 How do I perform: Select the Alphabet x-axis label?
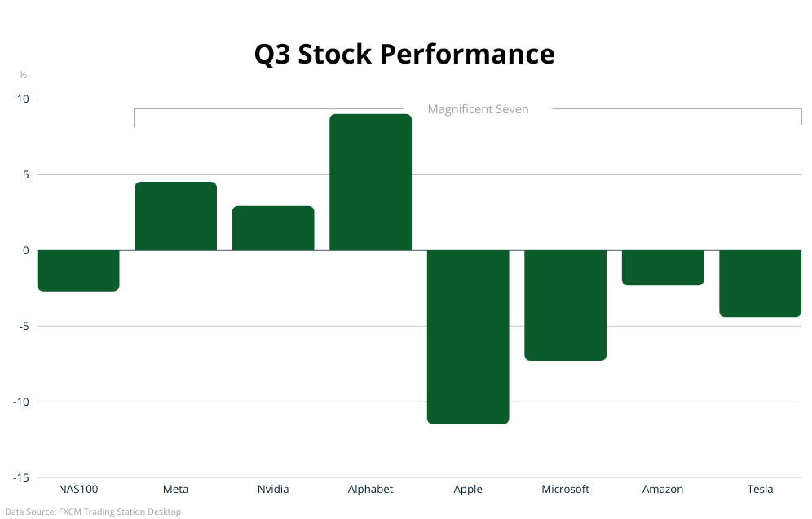click(x=370, y=489)
